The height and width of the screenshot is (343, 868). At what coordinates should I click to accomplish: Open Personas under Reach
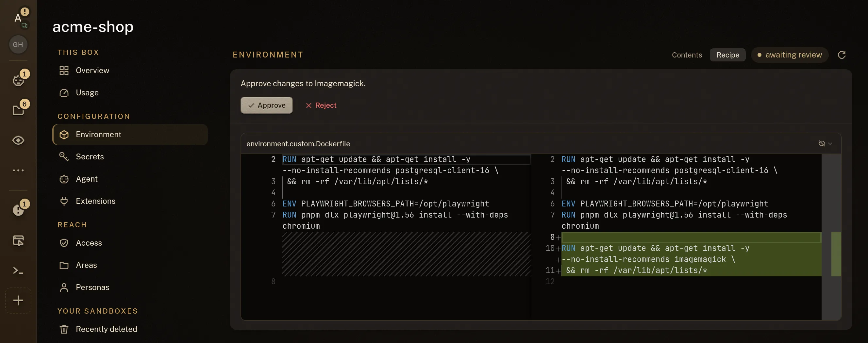pyautogui.click(x=130, y=287)
